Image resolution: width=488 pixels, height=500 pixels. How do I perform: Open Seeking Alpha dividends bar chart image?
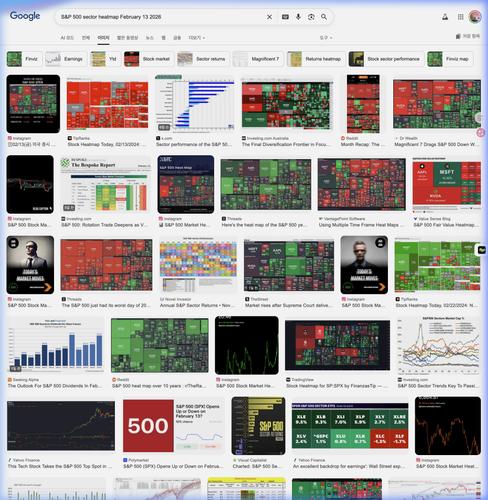point(56,345)
